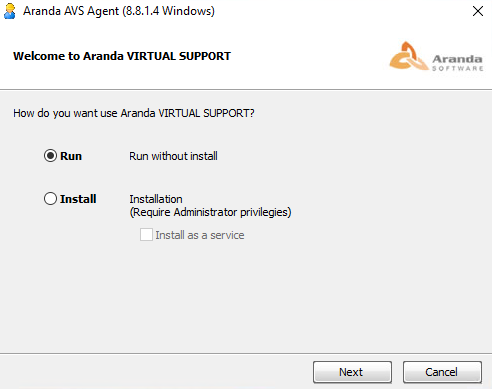492x389 pixels.
Task: Select the Run radio button
Action: click(50, 156)
